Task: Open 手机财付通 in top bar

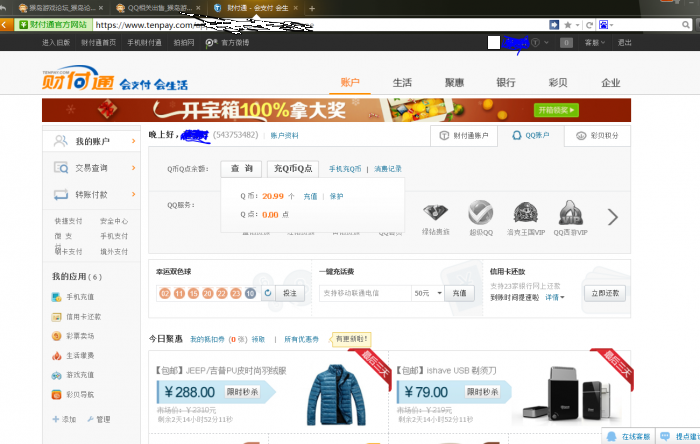Action: [144, 42]
